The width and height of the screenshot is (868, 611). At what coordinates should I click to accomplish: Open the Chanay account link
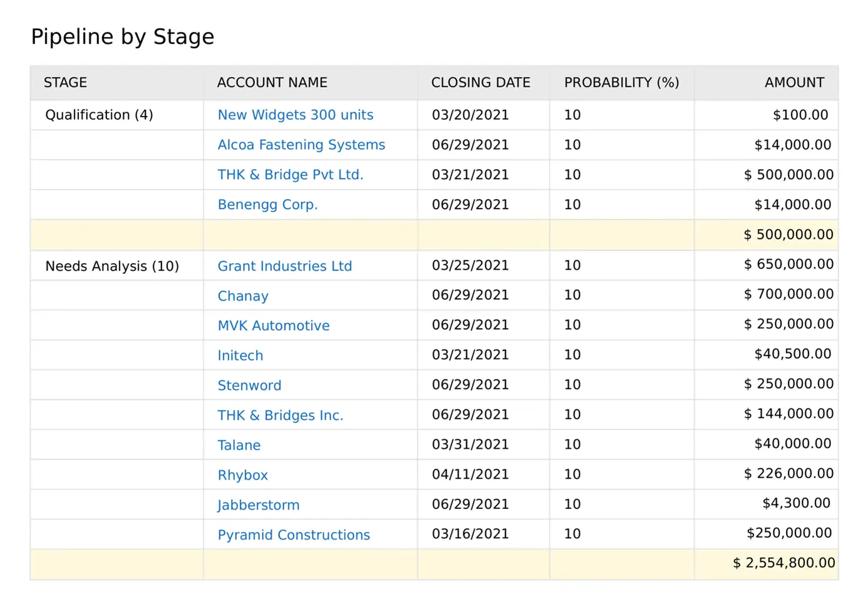[x=242, y=296]
